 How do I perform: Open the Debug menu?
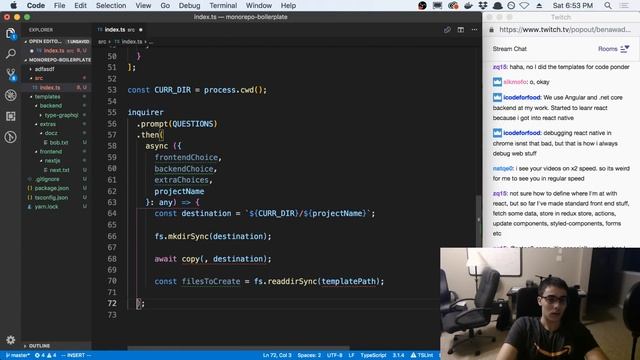click(189, 5)
